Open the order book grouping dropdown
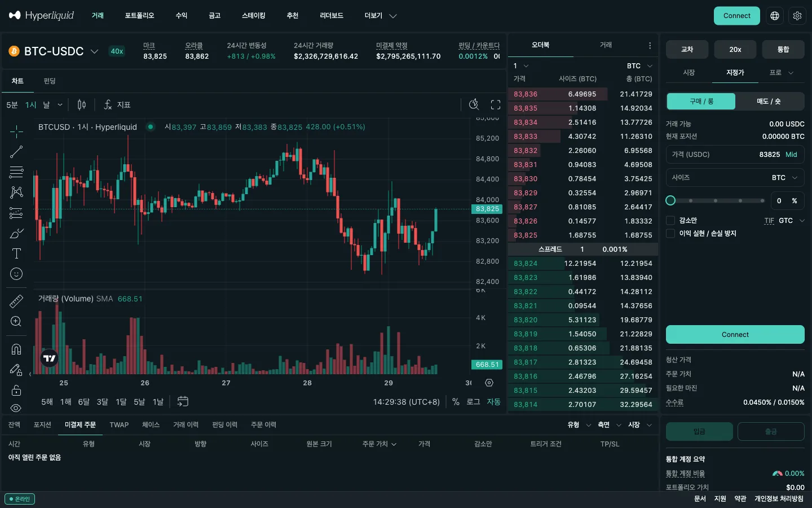Image resolution: width=812 pixels, height=508 pixels. click(520, 65)
